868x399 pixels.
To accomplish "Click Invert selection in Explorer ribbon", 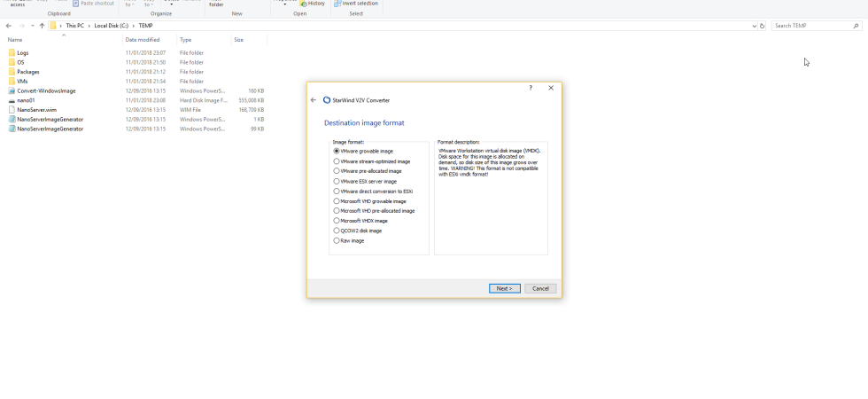I will click(356, 4).
